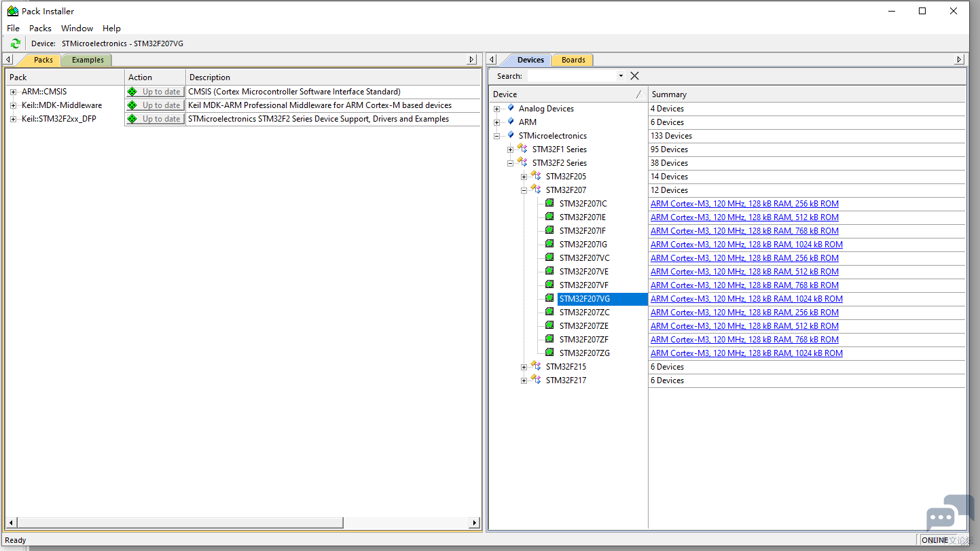Click the STM32F205 subfamily icon

pyautogui.click(x=536, y=175)
